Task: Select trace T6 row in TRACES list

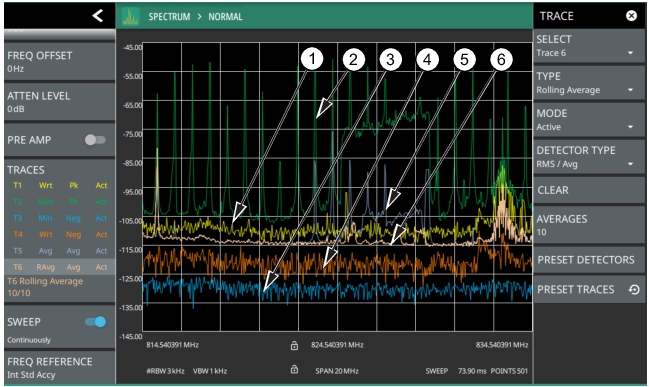Action: (x=60, y=267)
